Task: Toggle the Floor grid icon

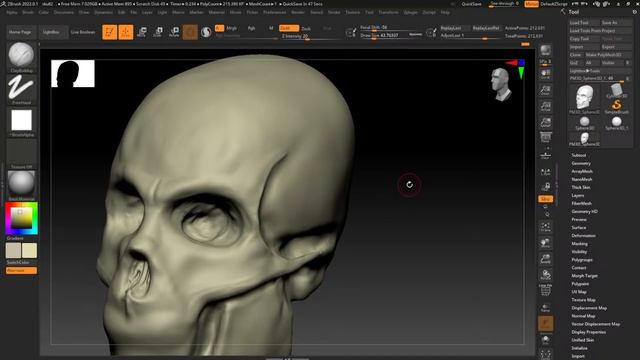Action: click(x=546, y=155)
